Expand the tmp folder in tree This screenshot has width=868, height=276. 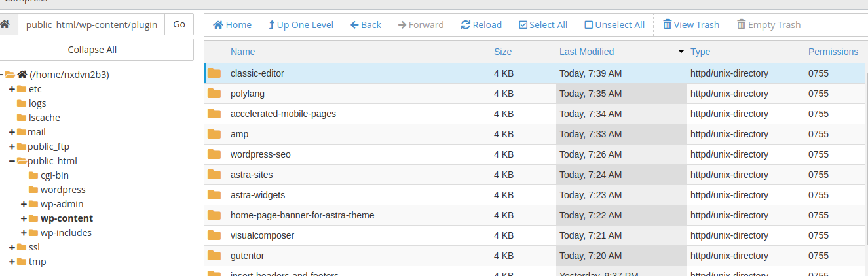point(12,262)
